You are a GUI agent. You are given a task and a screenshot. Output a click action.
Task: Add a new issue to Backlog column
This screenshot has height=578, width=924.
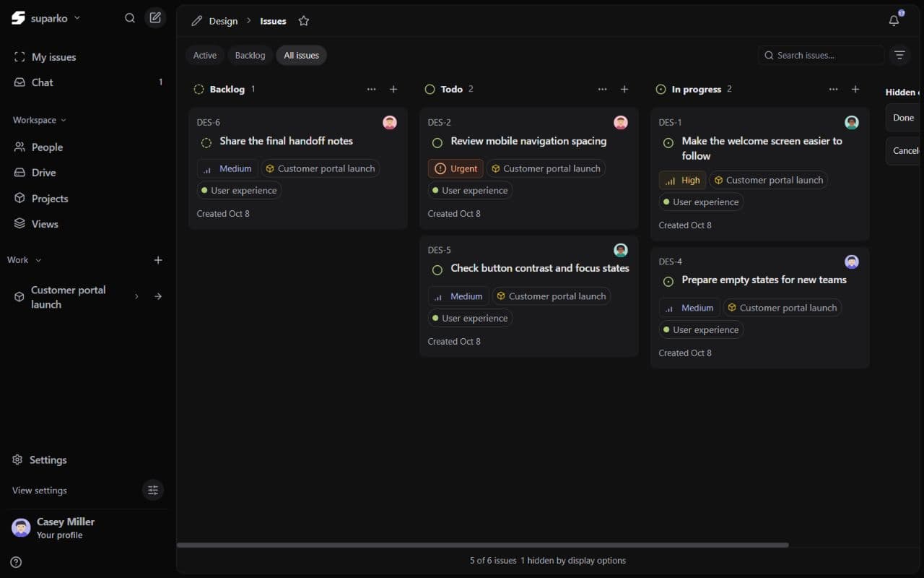click(393, 90)
